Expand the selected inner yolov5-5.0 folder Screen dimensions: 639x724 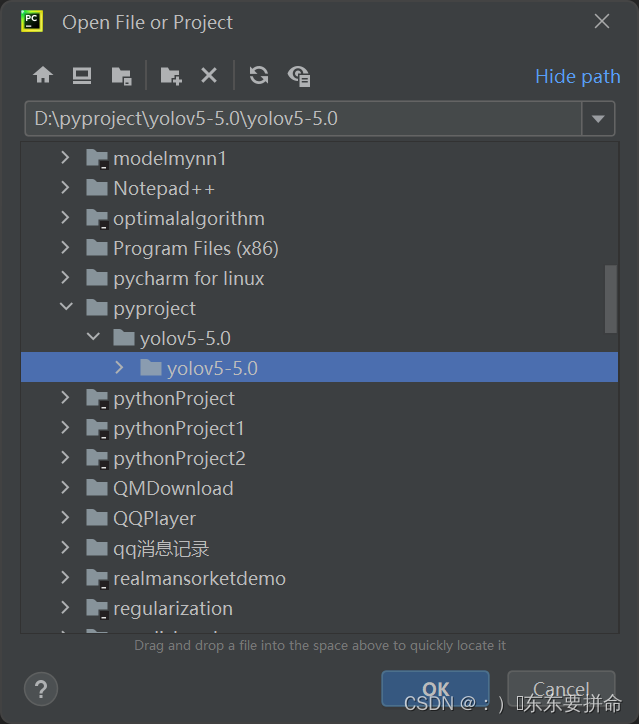(119, 368)
